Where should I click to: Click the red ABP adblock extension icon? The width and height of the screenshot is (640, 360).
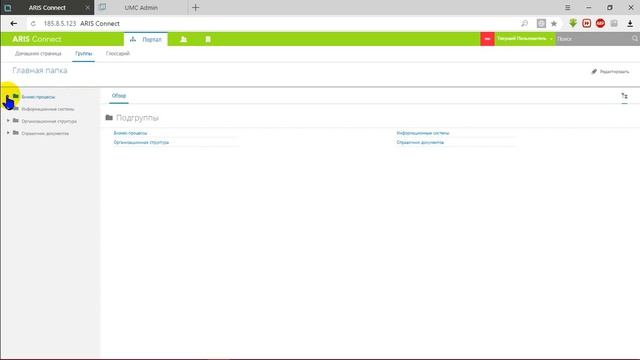click(x=600, y=23)
